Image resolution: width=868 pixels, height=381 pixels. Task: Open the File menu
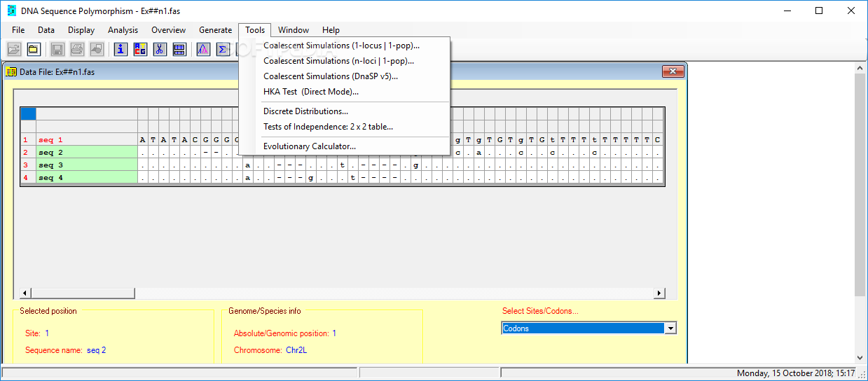18,30
